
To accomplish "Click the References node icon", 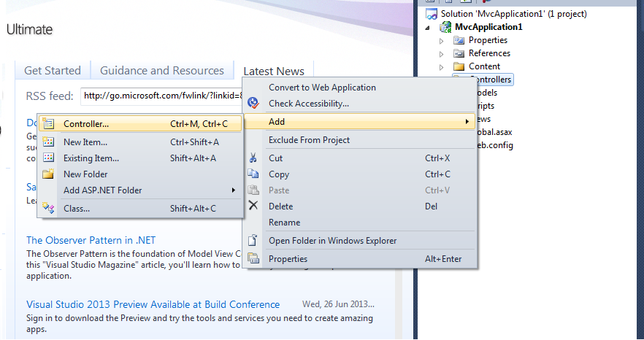I will coord(459,53).
